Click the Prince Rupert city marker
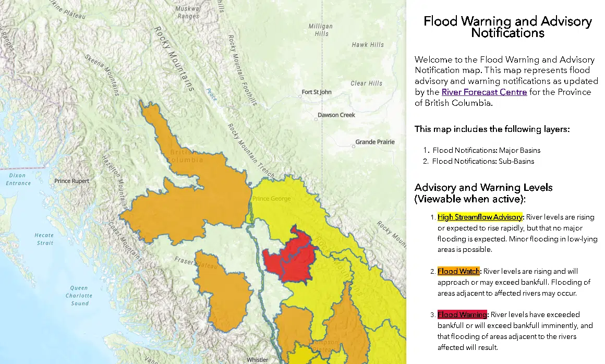Screen dimensions: 605x364 point(71,181)
